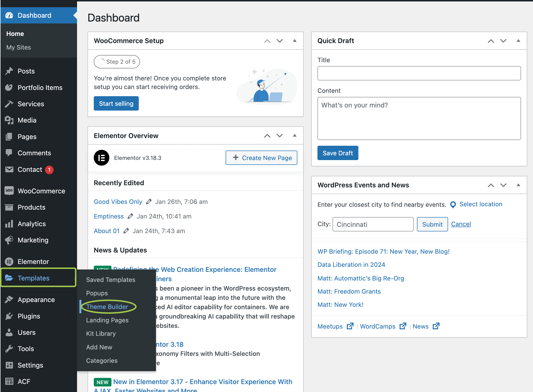Move WordPress Events and News panel down
533x392 pixels.
point(503,185)
